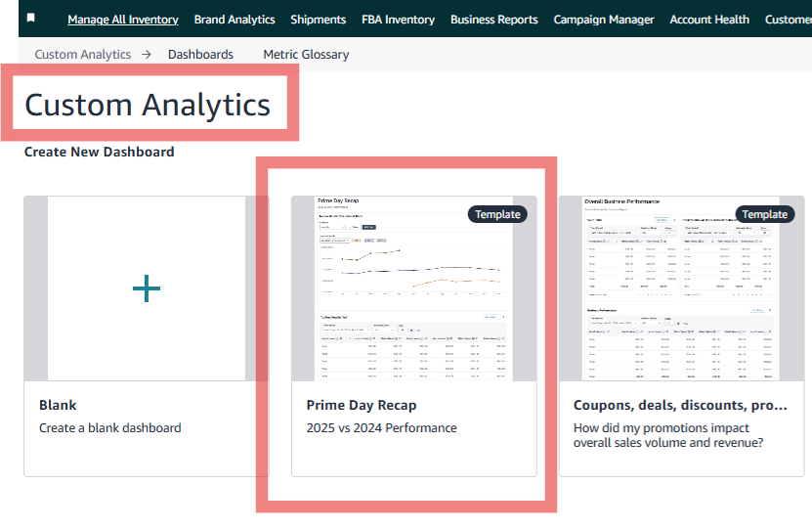Open the Prime Day Recap template title
Viewport: 812px width, 530px height.
(362, 405)
